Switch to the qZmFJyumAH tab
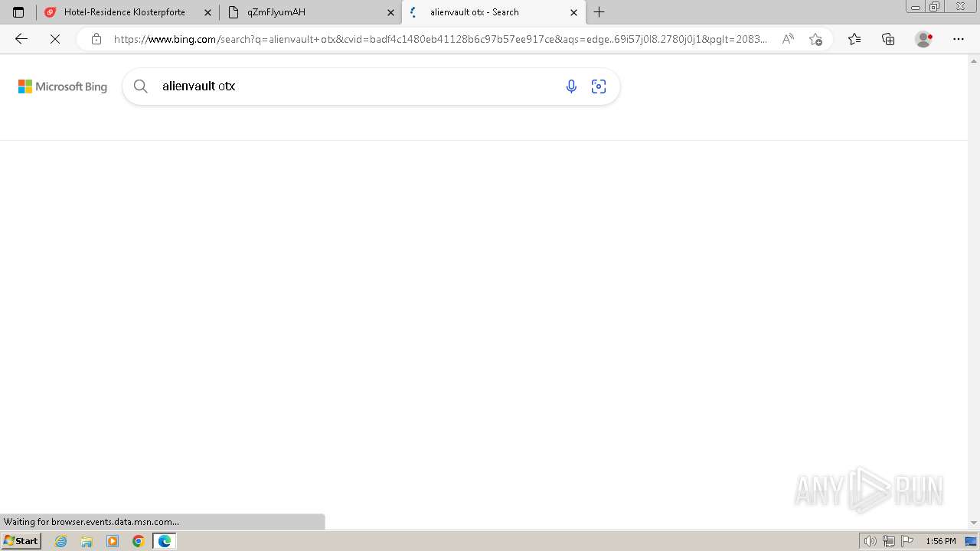The height and width of the screenshot is (551, 980). pyautogui.click(x=311, y=12)
